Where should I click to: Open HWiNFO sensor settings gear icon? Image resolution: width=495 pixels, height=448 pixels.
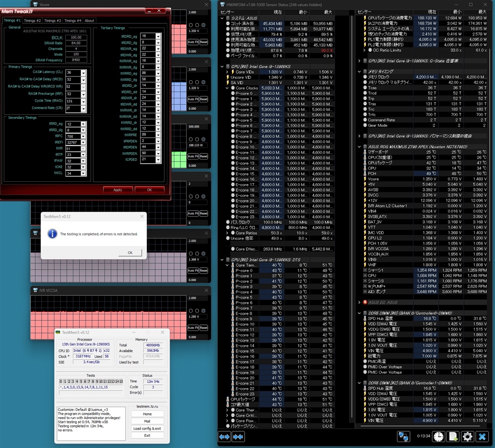click(467, 436)
